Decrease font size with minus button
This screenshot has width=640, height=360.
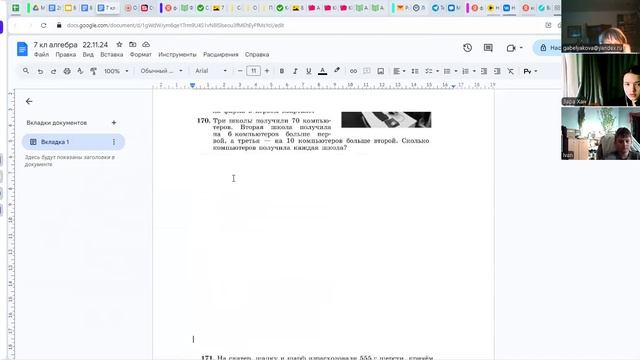click(x=240, y=71)
